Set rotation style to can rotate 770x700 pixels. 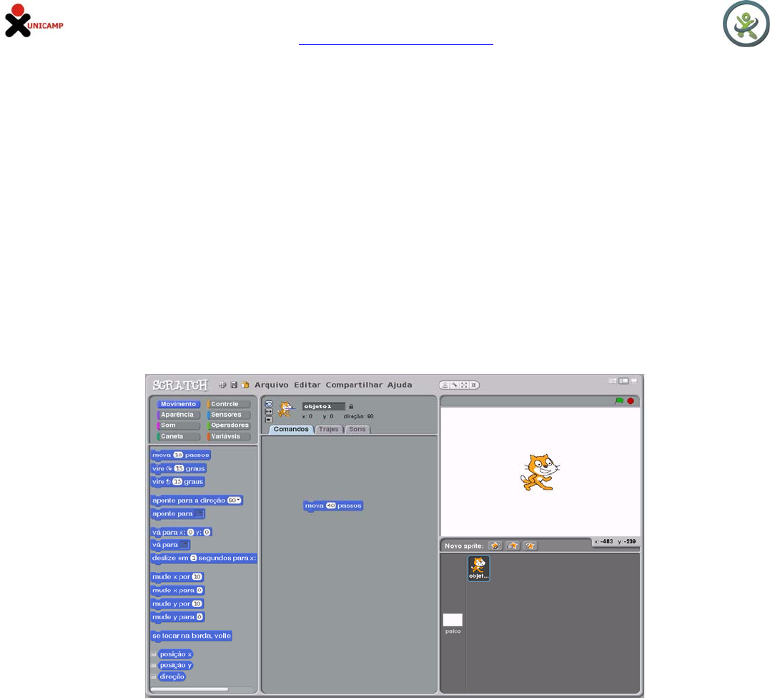click(269, 404)
